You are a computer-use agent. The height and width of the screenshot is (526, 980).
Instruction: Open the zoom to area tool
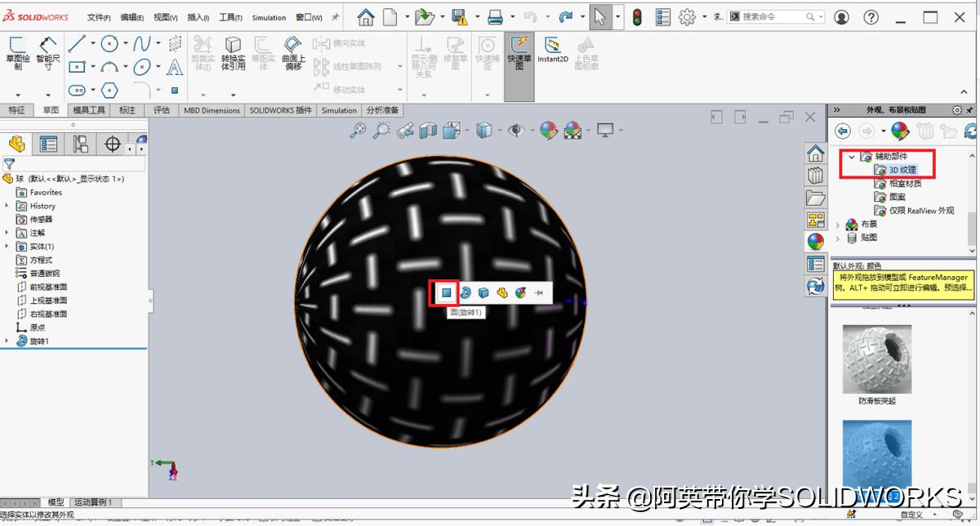click(x=381, y=131)
